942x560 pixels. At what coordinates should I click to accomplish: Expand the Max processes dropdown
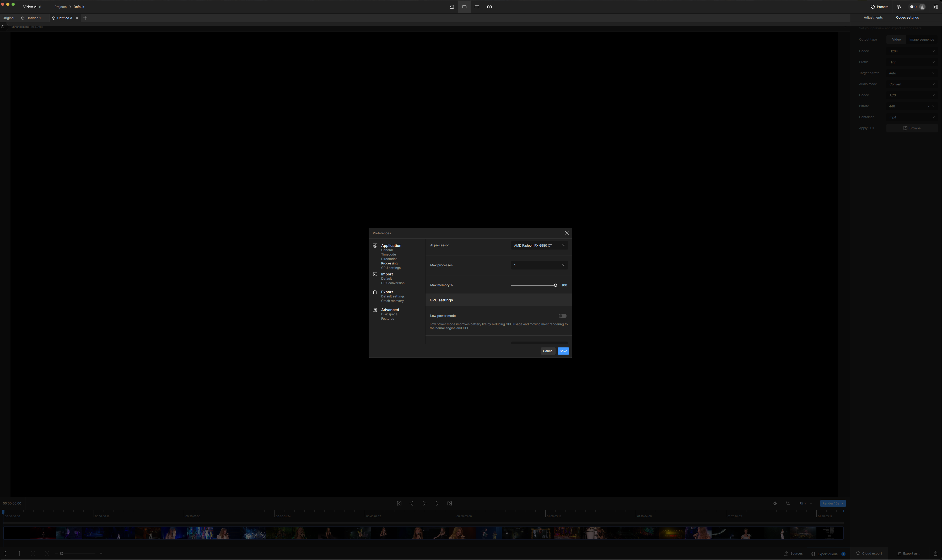coord(539,265)
